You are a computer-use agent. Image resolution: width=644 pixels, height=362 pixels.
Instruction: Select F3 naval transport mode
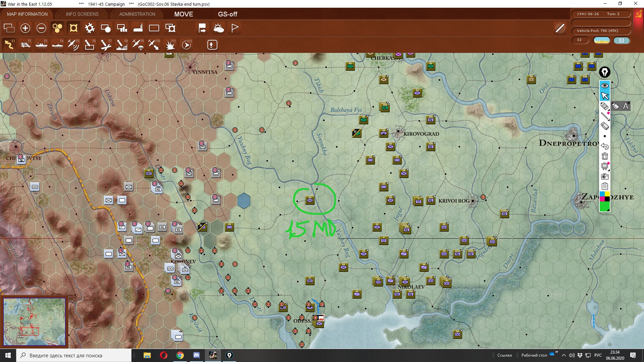pos(41,45)
